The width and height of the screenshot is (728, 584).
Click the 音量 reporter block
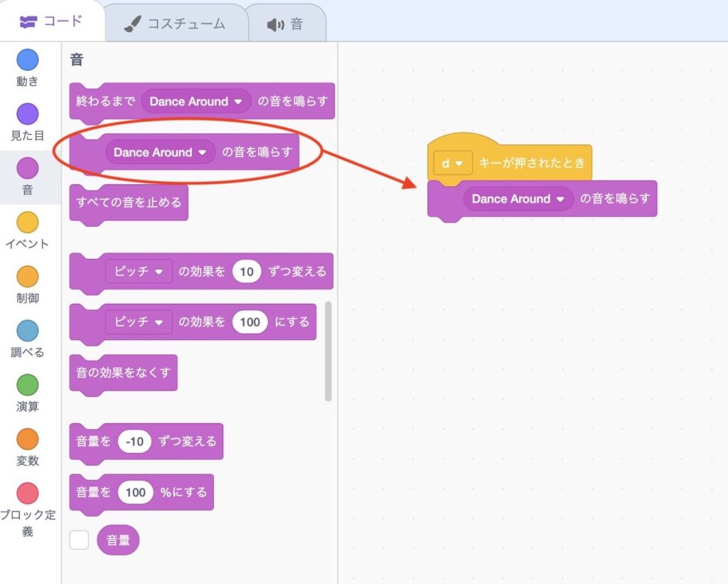point(118,540)
